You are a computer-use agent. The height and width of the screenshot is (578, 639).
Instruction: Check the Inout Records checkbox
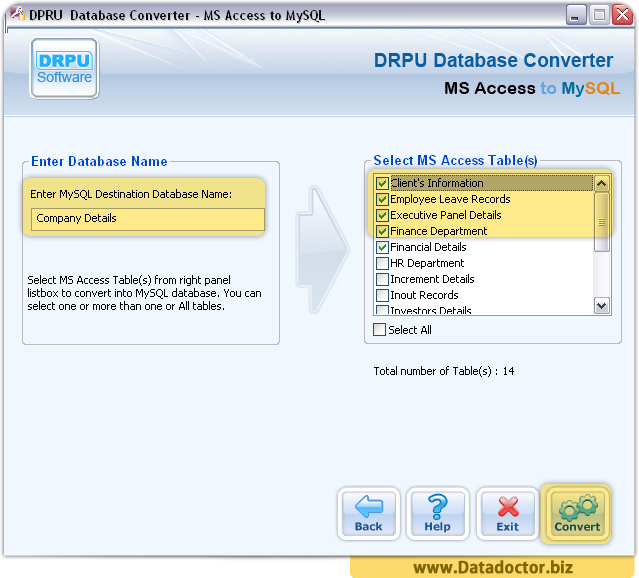[382, 295]
